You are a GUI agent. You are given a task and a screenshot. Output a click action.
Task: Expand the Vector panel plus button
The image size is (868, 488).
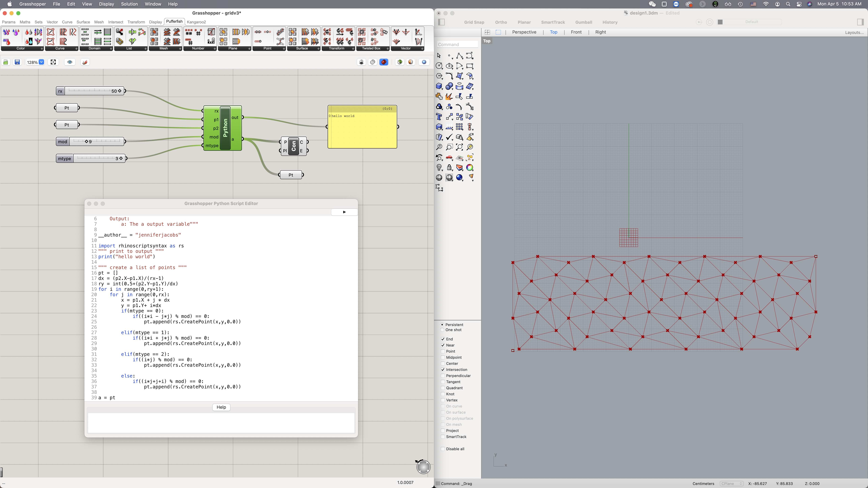click(x=422, y=48)
